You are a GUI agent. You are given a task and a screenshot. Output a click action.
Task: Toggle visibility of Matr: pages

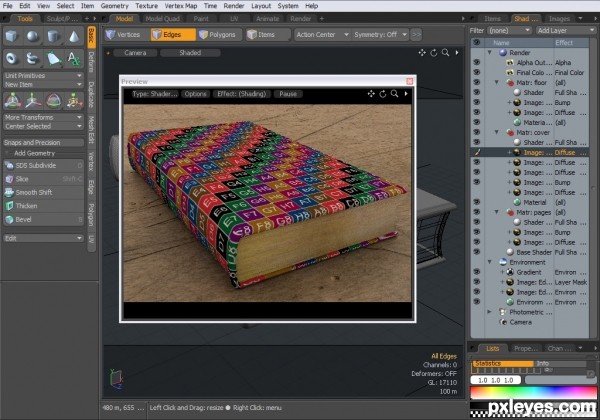476,212
